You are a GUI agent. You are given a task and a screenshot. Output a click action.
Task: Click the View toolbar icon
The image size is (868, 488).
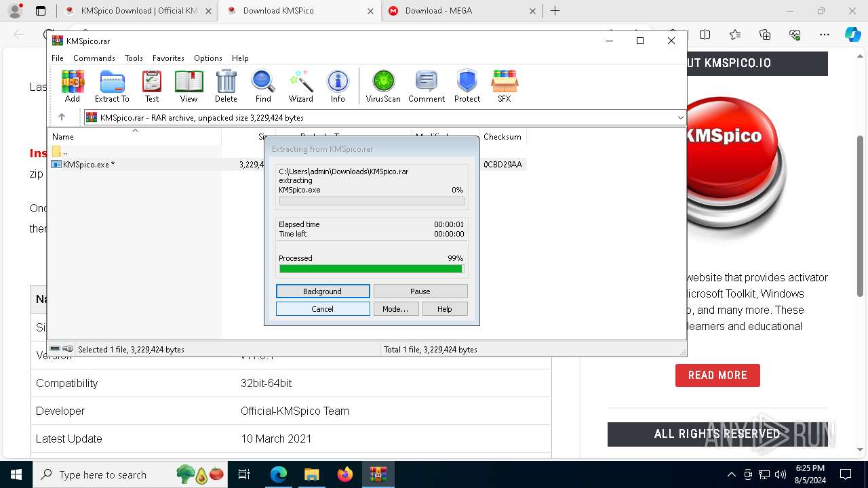189,86
